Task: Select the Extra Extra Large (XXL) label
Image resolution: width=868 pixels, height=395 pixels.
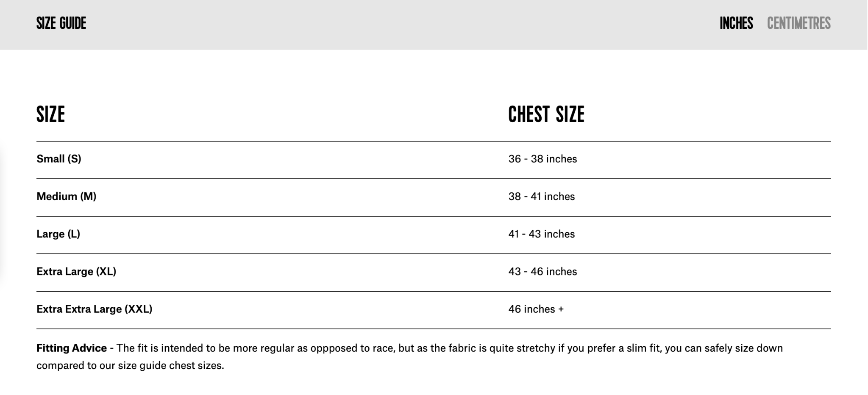Action: [x=95, y=309]
